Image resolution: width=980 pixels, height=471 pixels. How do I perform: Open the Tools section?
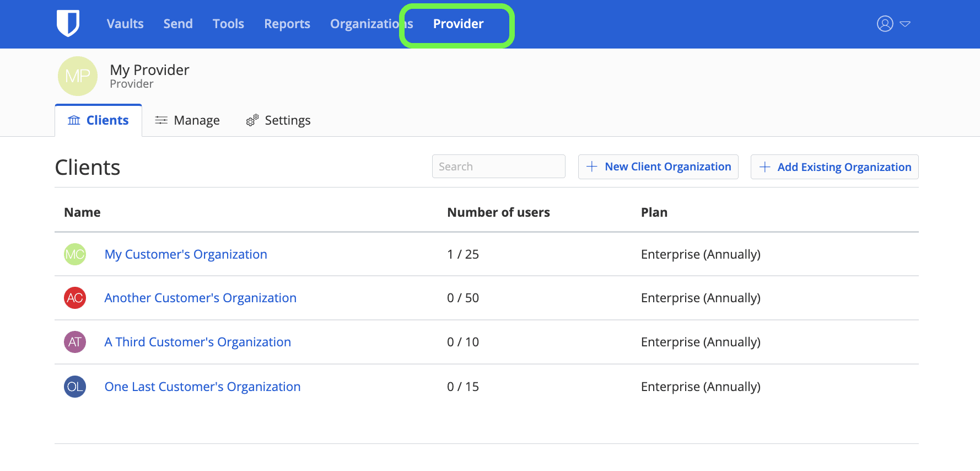click(228, 24)
